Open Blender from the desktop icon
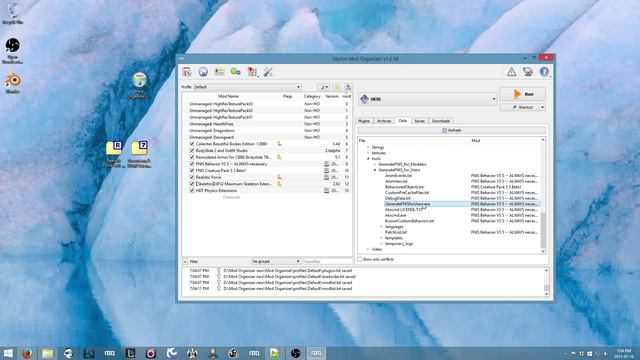The width and height of the screenshot is (640, 360). tap(13, 83)
